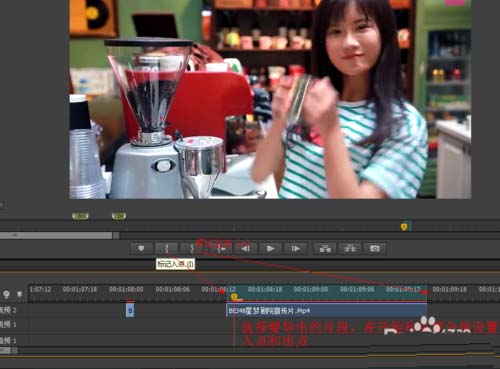
Task: Click the second green field under the preview
Action: 119,216
